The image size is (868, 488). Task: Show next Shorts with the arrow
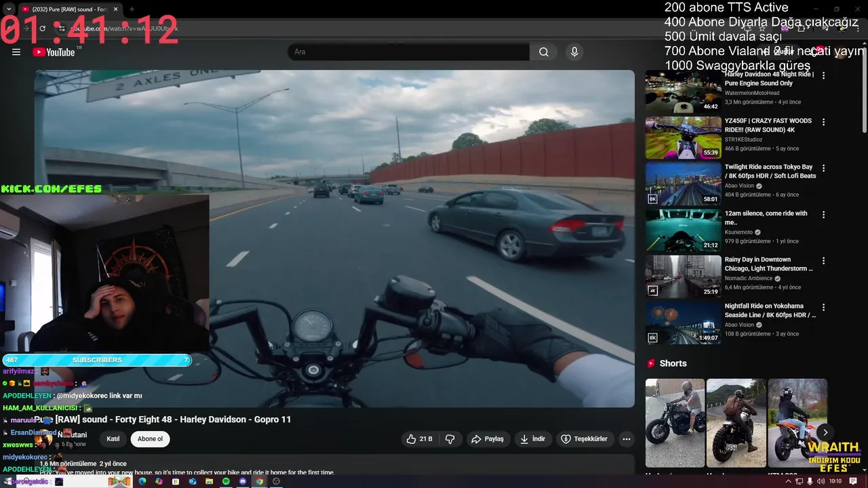[x=825, y=432]
